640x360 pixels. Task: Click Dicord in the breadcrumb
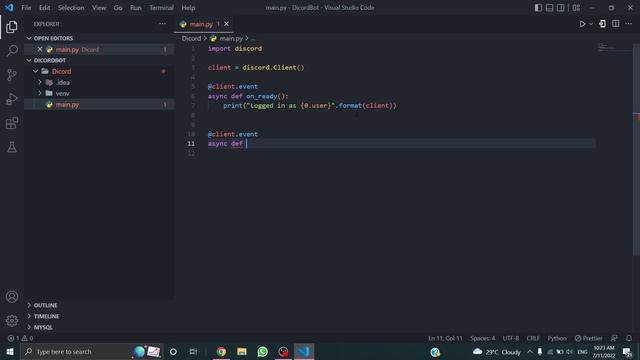[x=191, y=38]
